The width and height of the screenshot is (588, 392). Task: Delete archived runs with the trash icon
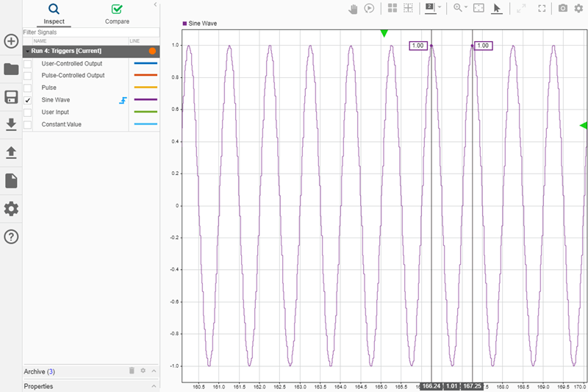[132, 371]
